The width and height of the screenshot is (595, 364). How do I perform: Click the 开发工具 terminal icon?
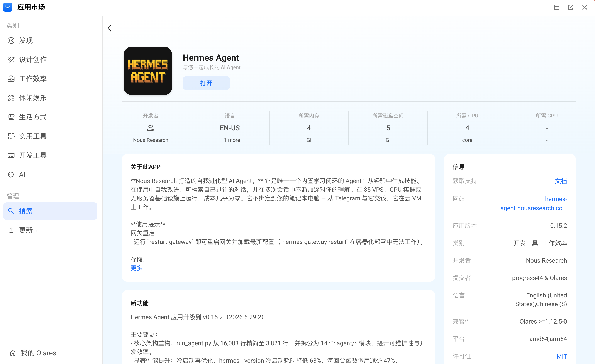pyautogui.click(x=11, y=155)
